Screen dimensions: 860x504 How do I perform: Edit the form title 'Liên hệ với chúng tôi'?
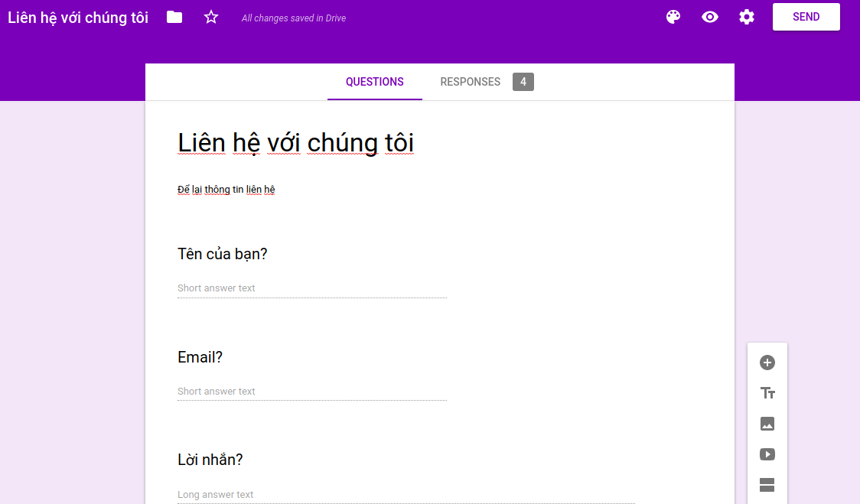295,143
